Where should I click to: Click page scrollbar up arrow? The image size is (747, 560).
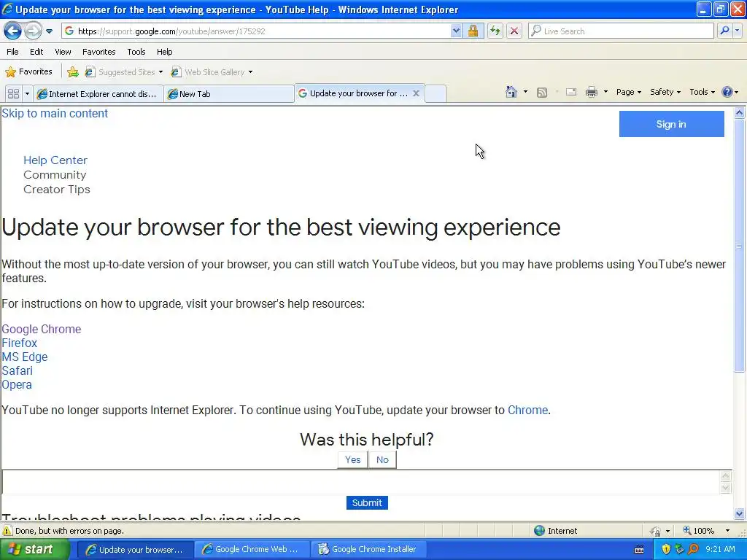pos(740,113)
